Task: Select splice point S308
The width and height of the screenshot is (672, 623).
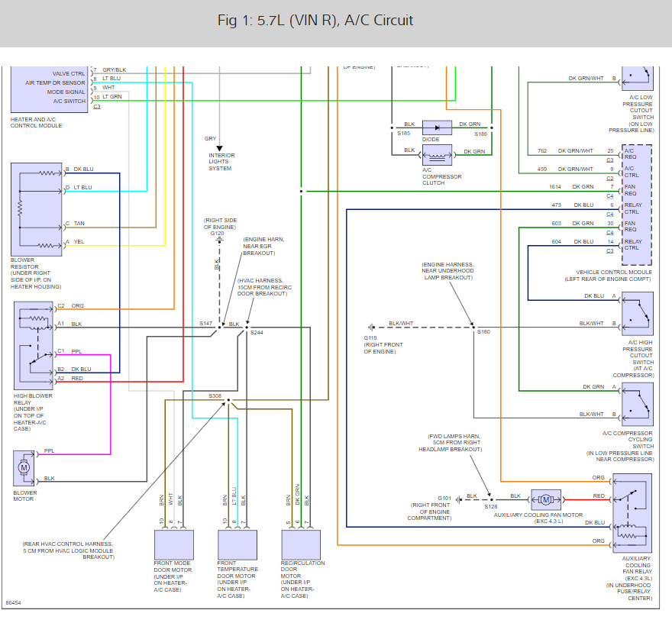Action: point(228,400)
